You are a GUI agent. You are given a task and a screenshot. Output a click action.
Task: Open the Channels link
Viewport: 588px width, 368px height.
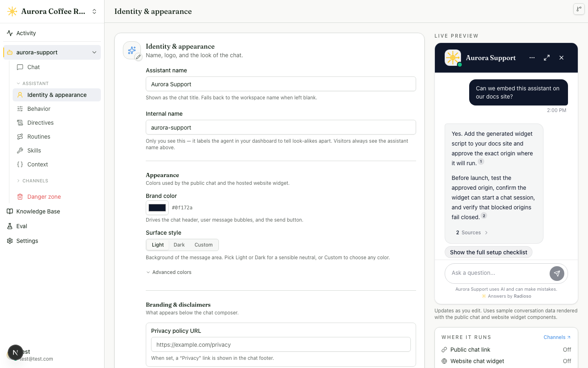[557, 337]
